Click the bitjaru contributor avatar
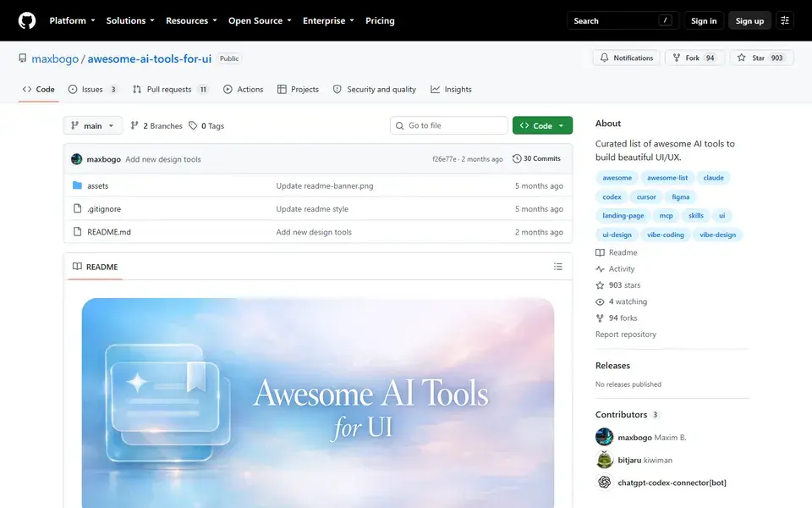 604,460
